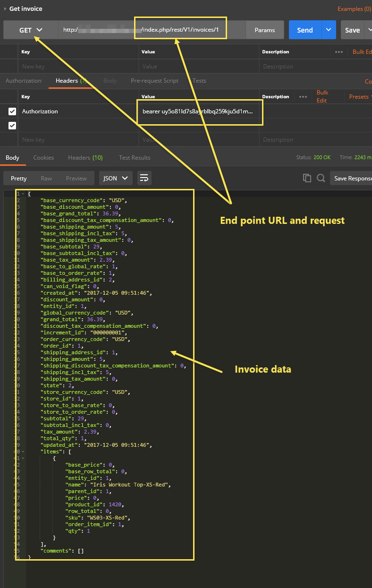This screenshot has height=588, width=372.
Task: Open the headers ellipsis options icon
Action: coord(303,96)
